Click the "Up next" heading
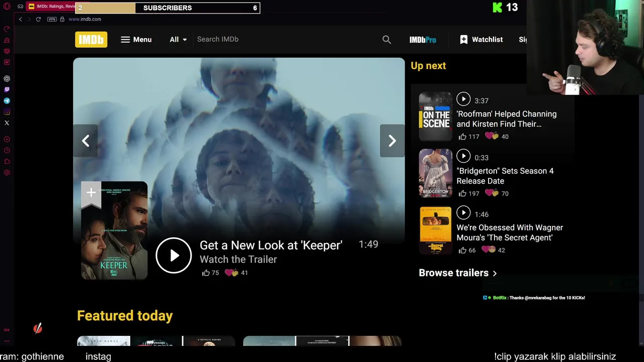This screenshot has height=362, width=644. (428, 65)
